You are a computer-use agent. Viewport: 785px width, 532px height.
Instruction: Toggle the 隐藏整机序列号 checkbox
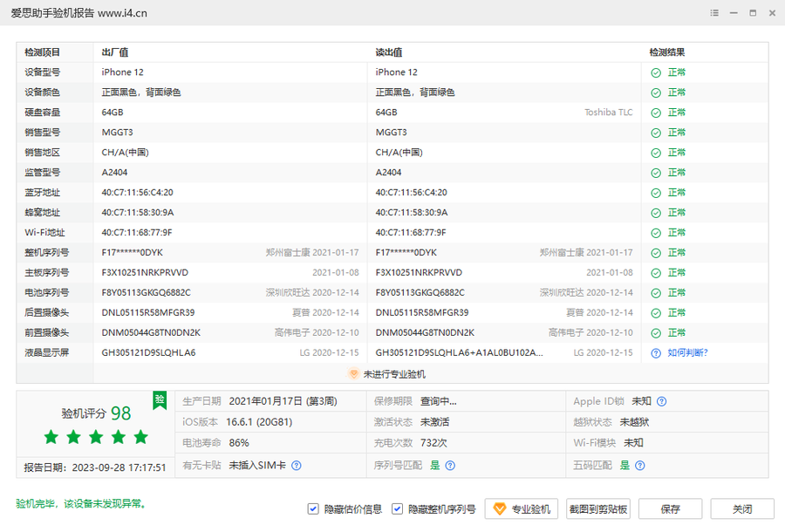pyautogui.click(x=397, y=509)
